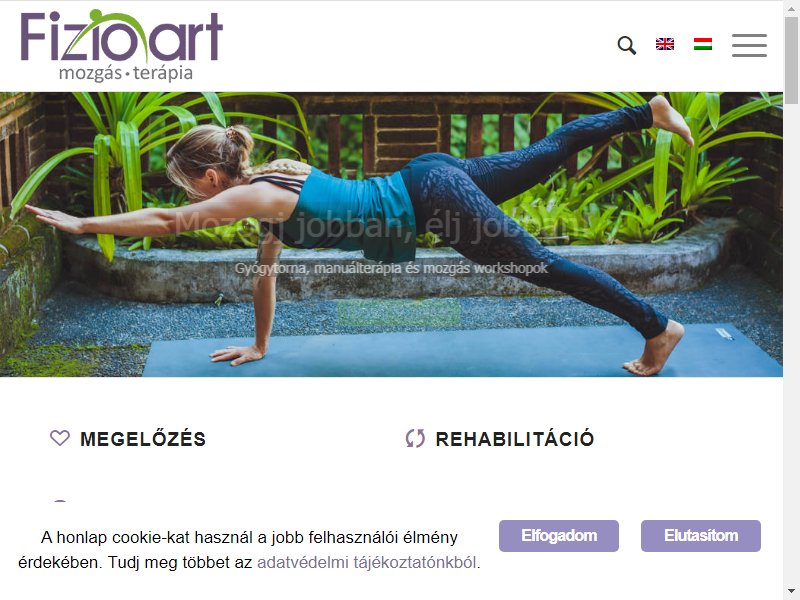
Task: Click the 'Mozogj jobban, élj jobban' hero headline
Action: [380, 225]
